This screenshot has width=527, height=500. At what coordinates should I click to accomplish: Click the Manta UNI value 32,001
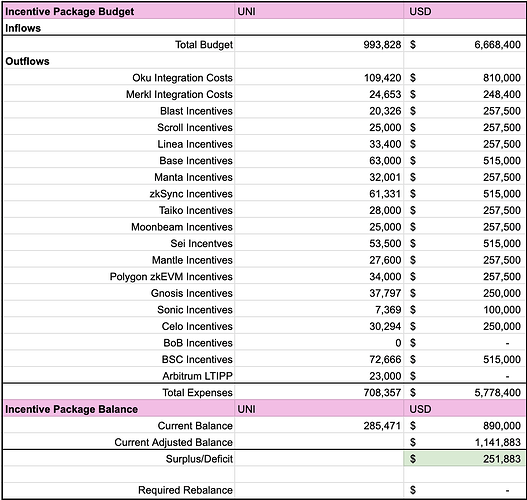pos(385,177)
